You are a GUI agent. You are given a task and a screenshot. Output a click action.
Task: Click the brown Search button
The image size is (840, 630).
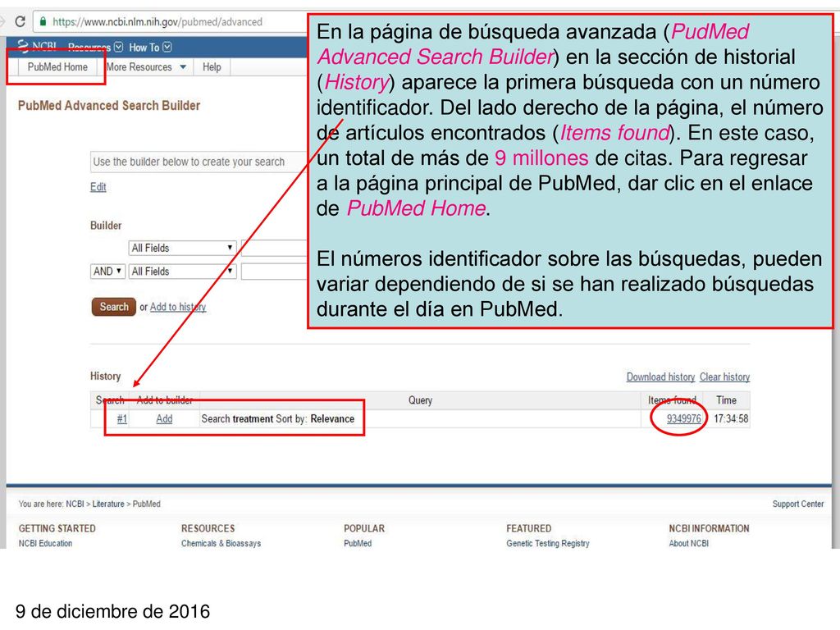[113, 307]
